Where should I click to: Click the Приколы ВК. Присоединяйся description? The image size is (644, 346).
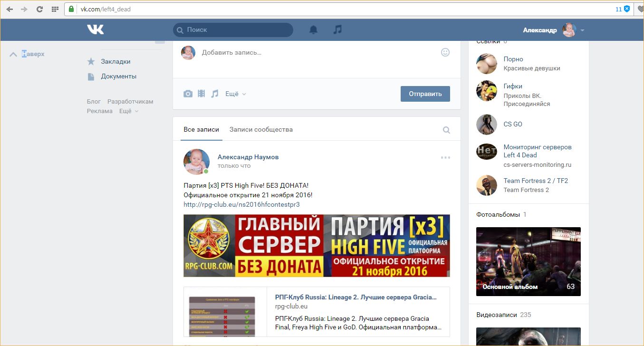pyautogui.click(x=527, y=100)
